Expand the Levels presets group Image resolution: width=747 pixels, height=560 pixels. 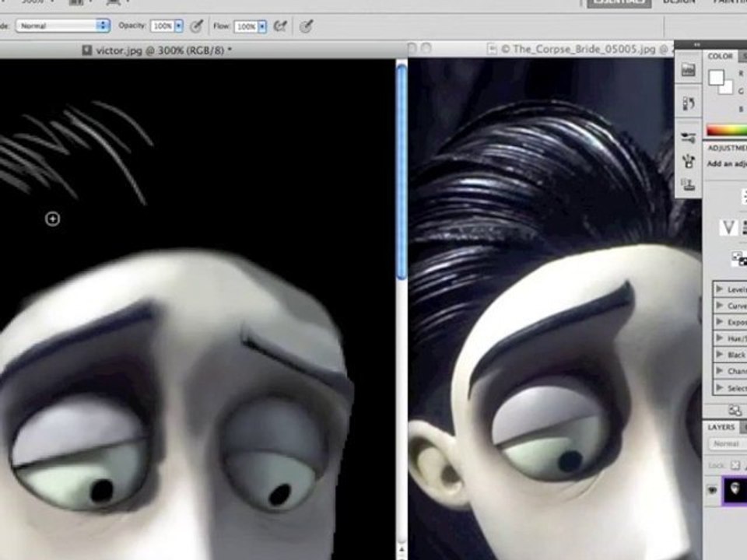[x=720, y=289]
